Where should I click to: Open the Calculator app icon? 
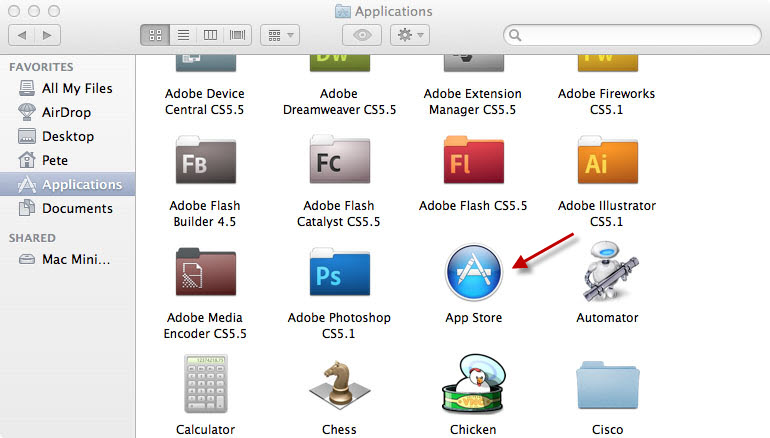[206, 383]
